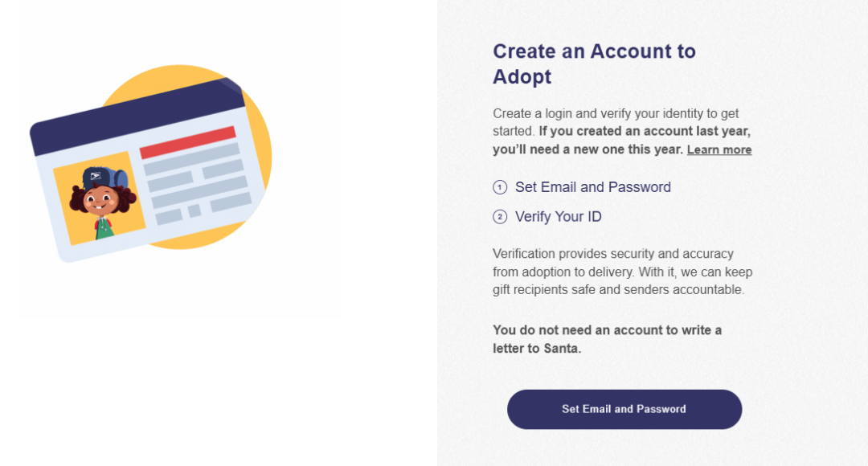Select the "Set Email and Password" step text
Viewport: 868px width, 466px height.
[592, 187]
